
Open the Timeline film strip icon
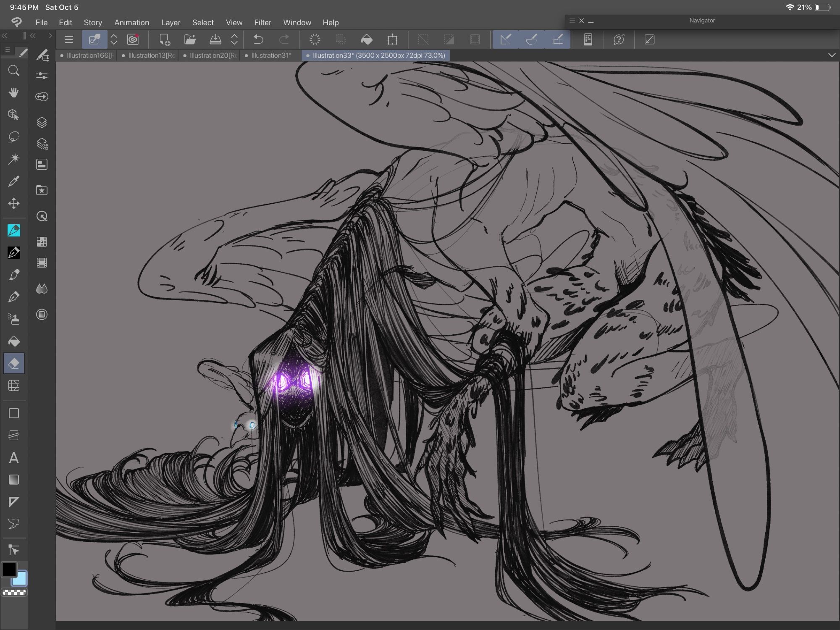pyautogui.click(x=42, y=263)
